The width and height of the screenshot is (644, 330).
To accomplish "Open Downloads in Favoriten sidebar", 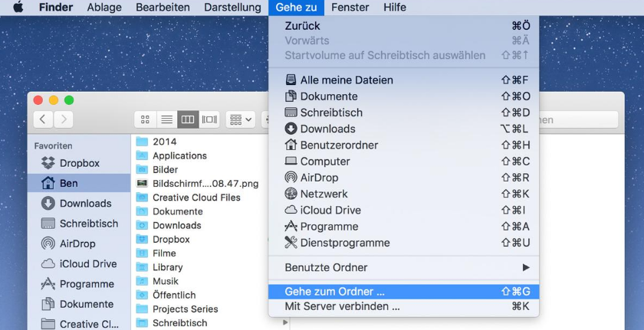I will [x=79, y=204].
